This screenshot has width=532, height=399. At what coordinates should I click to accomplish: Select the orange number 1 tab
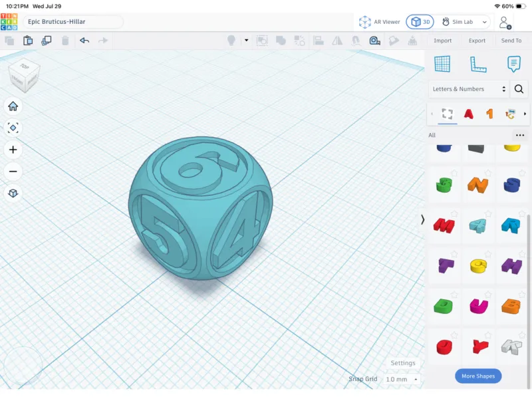pos(489,114)
